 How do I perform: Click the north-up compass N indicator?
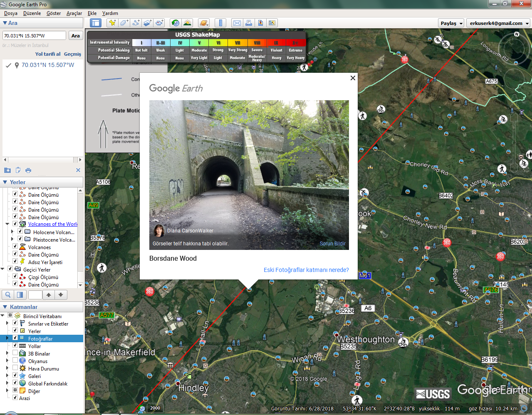coord(517,34)
